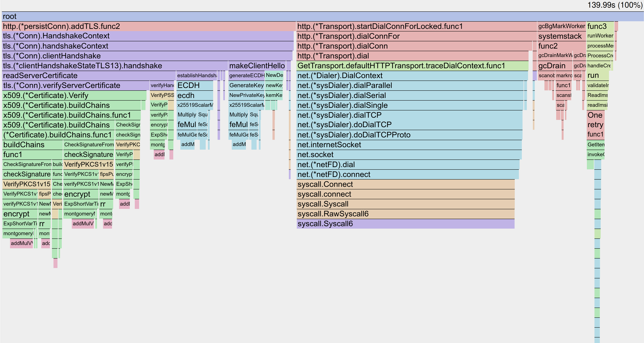Screen dimensions: 644x343
Task: Click syscall.RawSyscall6 frame
Action: coord(406,214)
